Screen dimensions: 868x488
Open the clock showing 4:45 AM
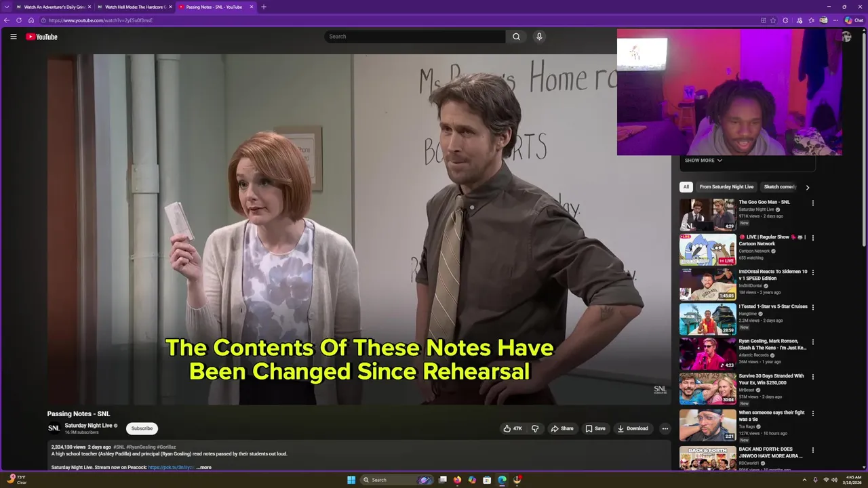pos(853,480)
